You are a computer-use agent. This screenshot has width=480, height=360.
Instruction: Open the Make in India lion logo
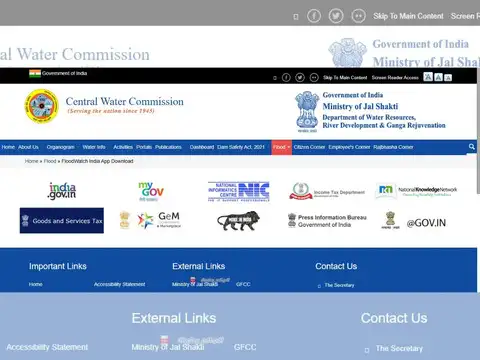(239, 221)
